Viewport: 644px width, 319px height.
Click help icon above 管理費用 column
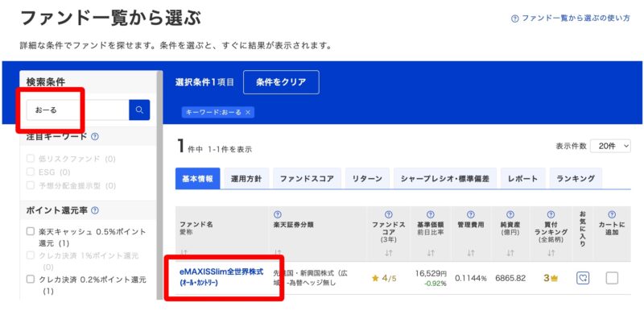[471, 214]
